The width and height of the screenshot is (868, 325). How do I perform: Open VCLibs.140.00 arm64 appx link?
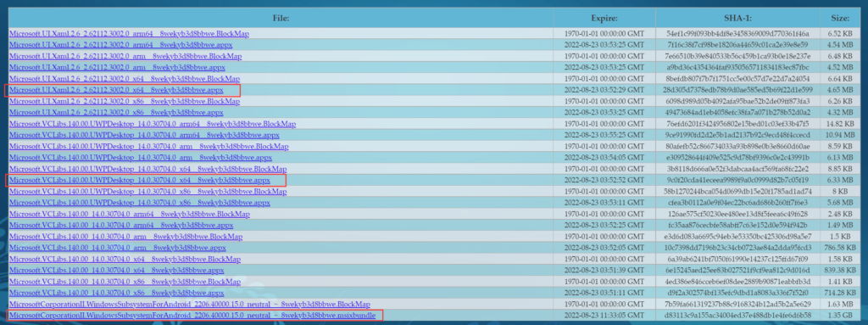click(x=121, y=226)
